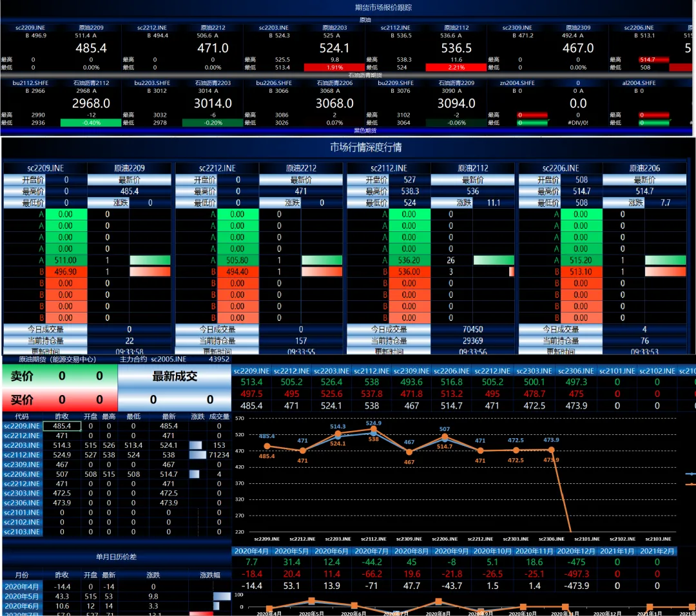Click the 今日成交量 value 70450

pos(473,329)
